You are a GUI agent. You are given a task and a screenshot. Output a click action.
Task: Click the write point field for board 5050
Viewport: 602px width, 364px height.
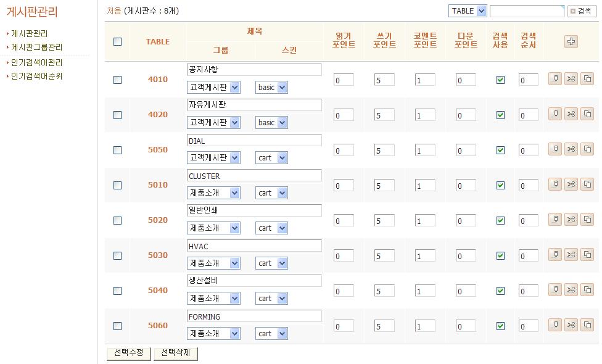(384, 150)
